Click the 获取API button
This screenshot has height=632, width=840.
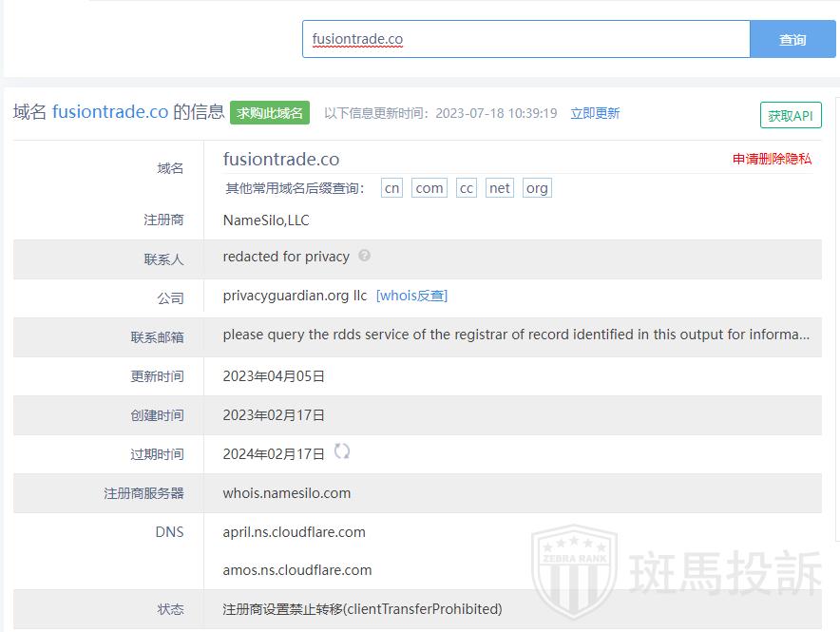point(791,115)
